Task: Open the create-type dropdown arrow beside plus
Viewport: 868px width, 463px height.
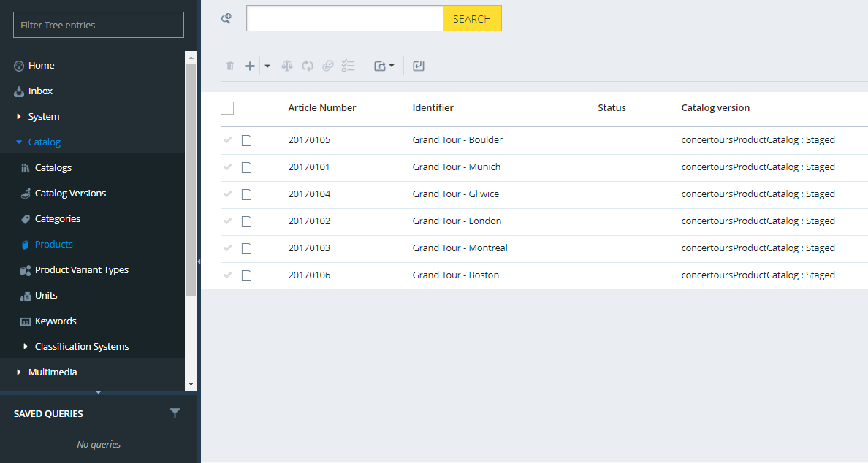Action: coord(267,66)
